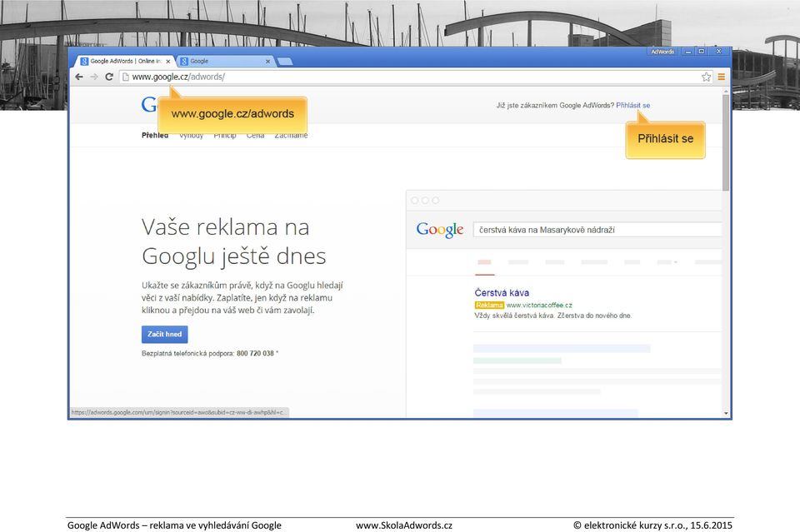Click the Vaše reklama na Googlu heading

click(x=233, y=241)
